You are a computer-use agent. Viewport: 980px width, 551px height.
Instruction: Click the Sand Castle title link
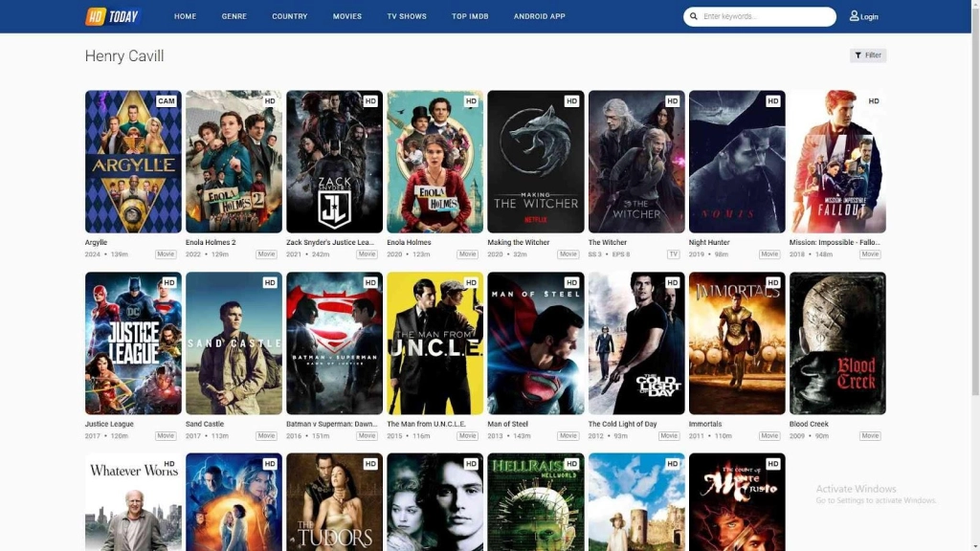coord(205,424)
